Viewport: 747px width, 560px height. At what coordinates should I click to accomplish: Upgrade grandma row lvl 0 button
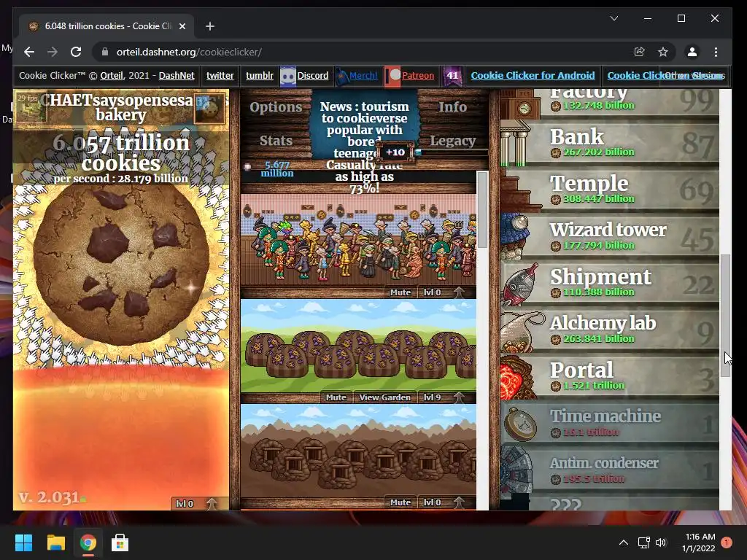coord(444,292)
